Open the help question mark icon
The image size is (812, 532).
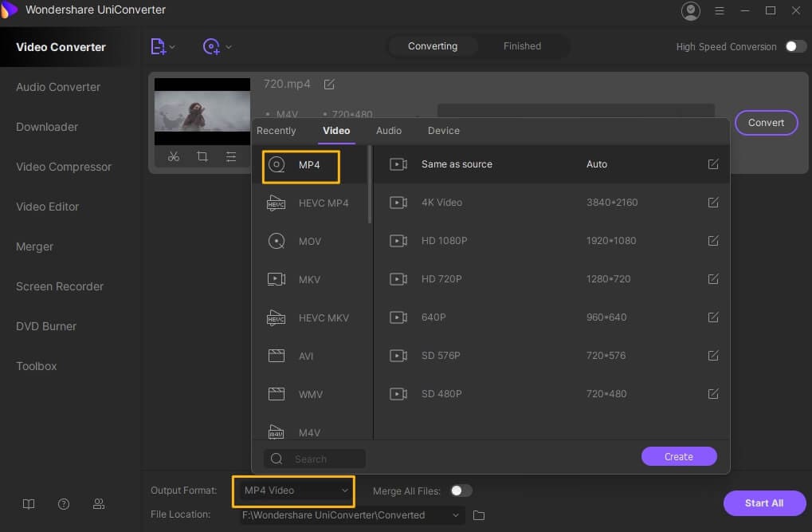click(x=64, y=504)
